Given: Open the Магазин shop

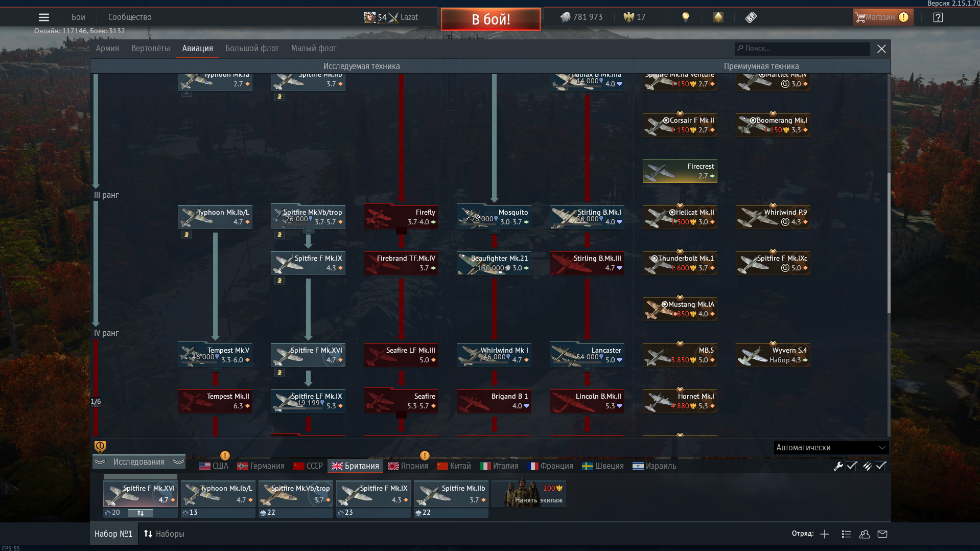Looking at the screenshot, I should tap(883, 17).
